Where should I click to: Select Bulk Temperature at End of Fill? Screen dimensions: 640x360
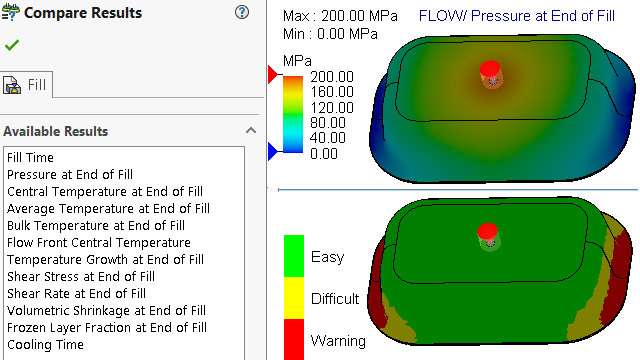tap(96, 226)
